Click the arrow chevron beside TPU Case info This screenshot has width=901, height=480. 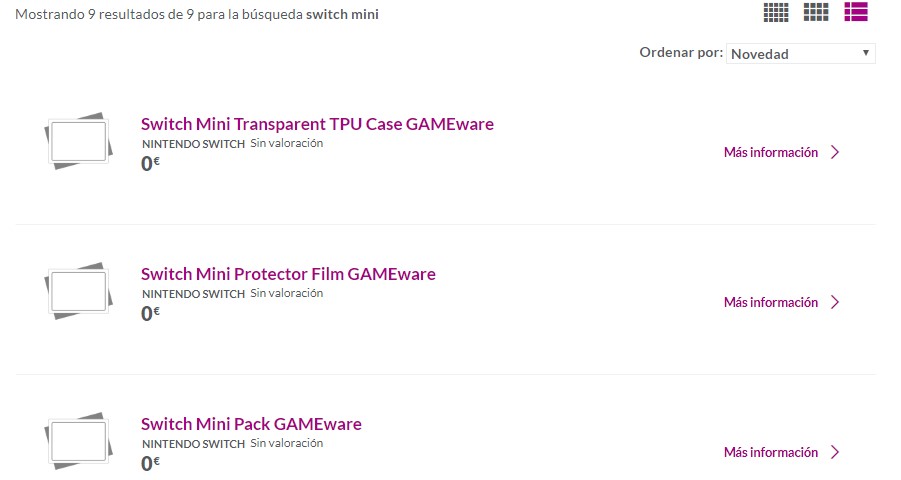pyautogui.click(x=836, y=153)
